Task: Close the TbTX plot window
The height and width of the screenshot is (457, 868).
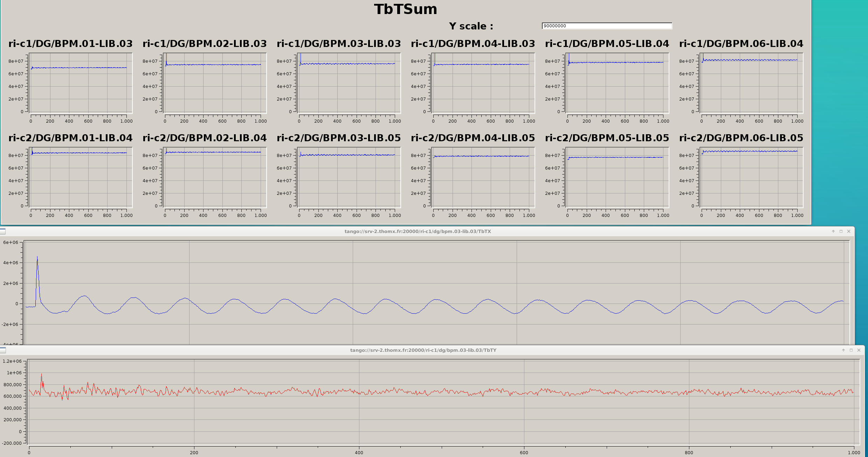Action: point(849,231)
